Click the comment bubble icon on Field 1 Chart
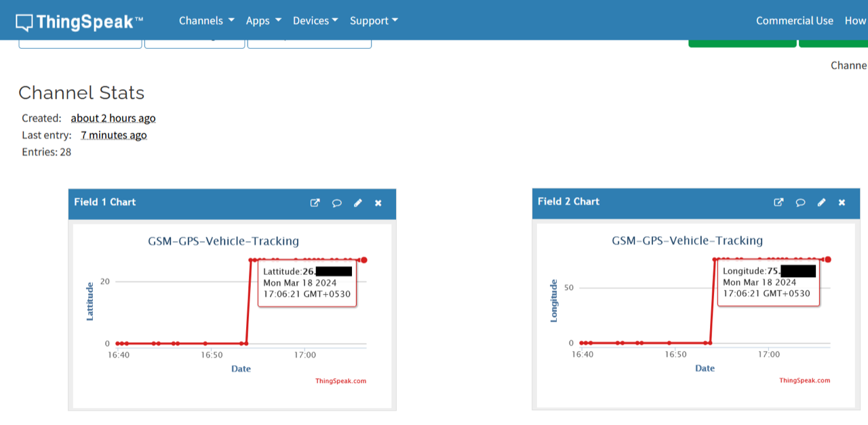 (336, 202)
